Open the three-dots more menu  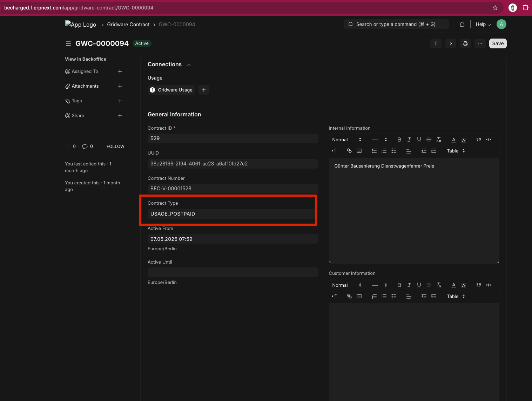[x=480, y=43]
